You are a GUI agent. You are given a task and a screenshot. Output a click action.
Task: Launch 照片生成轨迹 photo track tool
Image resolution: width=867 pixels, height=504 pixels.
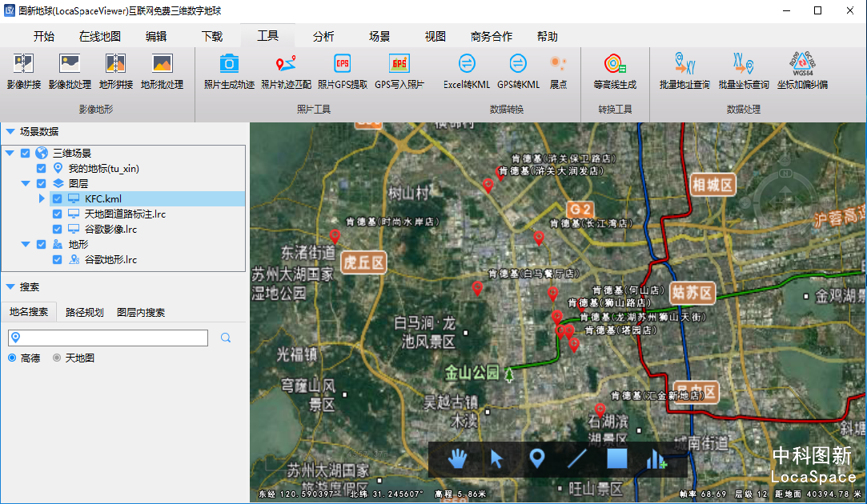click(x=229, y=72)
